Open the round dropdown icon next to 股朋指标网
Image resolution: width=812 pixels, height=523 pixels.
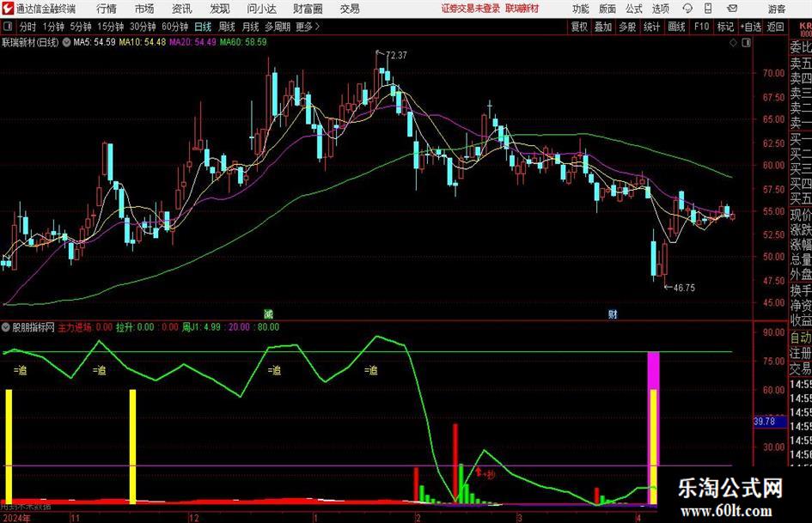click(6, 327)
